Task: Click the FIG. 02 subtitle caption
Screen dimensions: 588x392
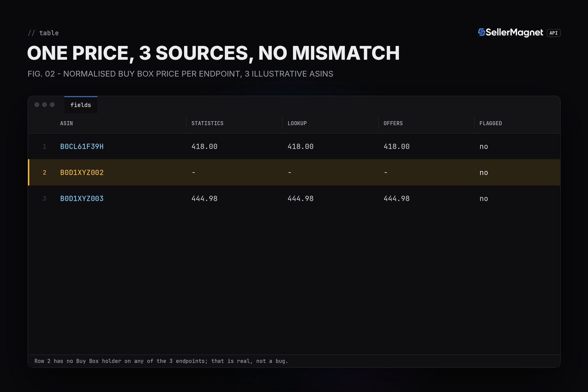Action: click(180, 74)
